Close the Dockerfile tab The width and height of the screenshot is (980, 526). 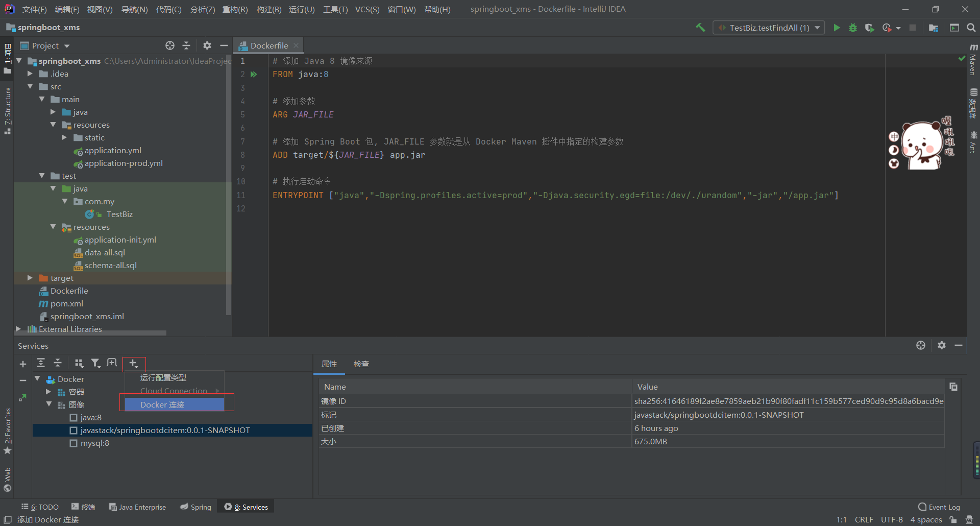click(296, 45)
